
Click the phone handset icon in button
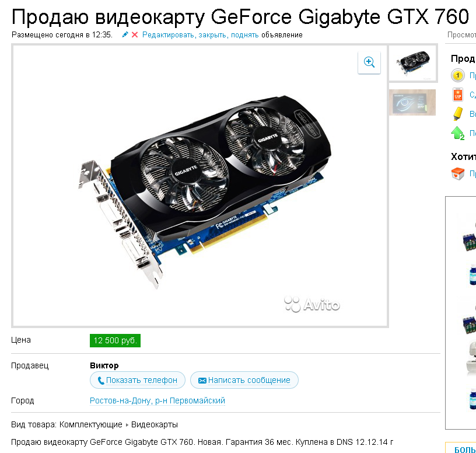pyautogui.click(x=101, y=381)
